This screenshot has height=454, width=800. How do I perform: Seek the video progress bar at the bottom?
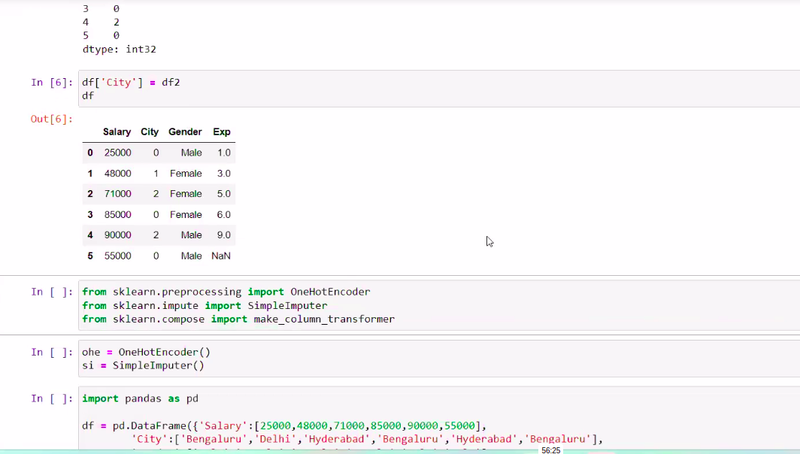pyautogui.click(x=300, y=451)
